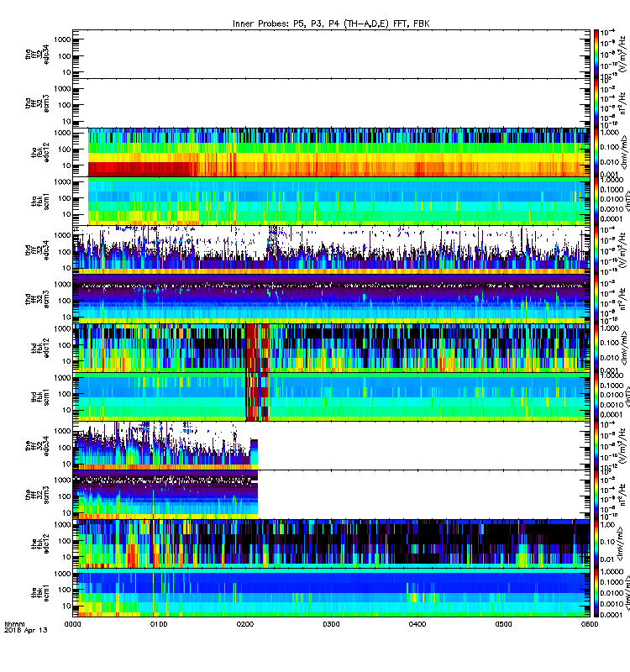630x672 pixels.
Task: Click the the fff edc34 spectrogram data region
Action: 165,446
